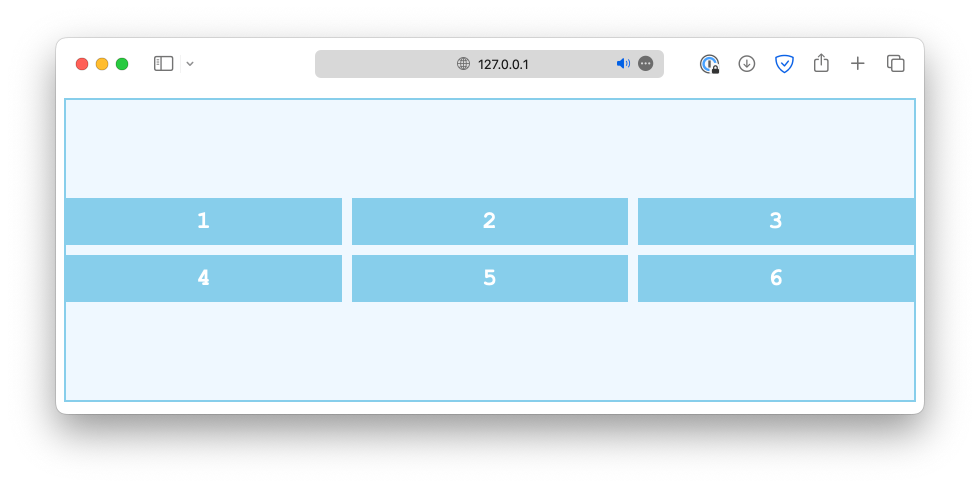Select grid box labeled 1
980x488 pixels.
click(x=203, y=220)
